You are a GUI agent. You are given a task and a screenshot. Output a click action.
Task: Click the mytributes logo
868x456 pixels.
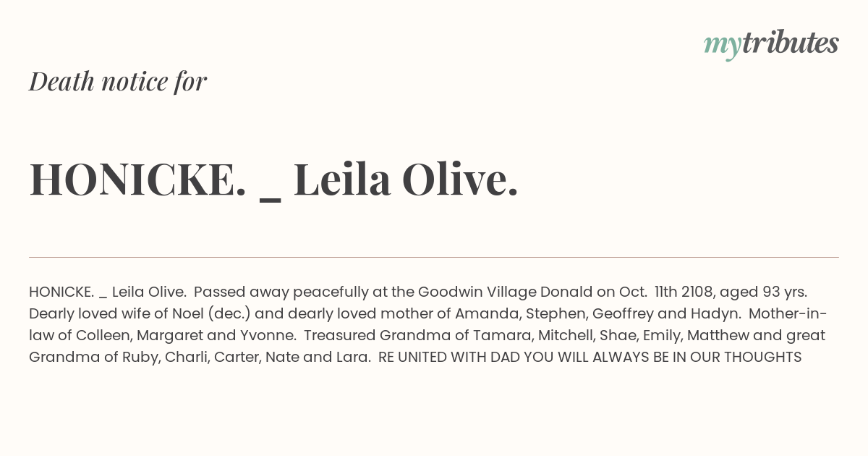tap(771, 44)
